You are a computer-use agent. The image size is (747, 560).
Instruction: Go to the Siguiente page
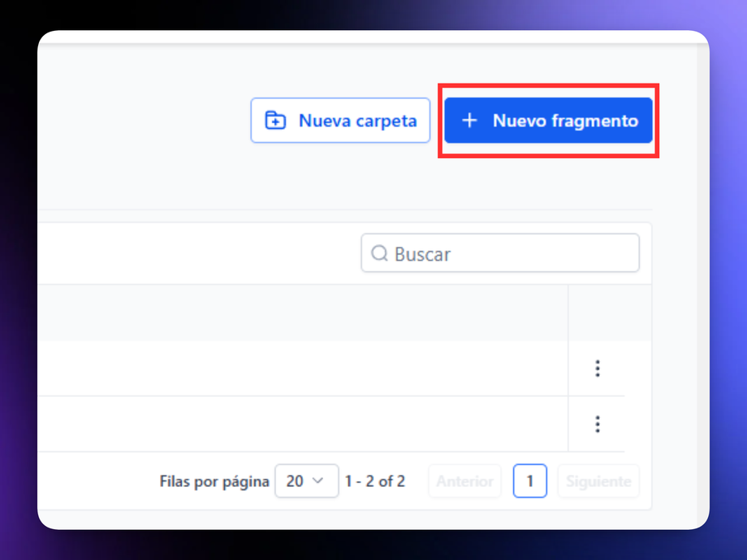point(598,481)
